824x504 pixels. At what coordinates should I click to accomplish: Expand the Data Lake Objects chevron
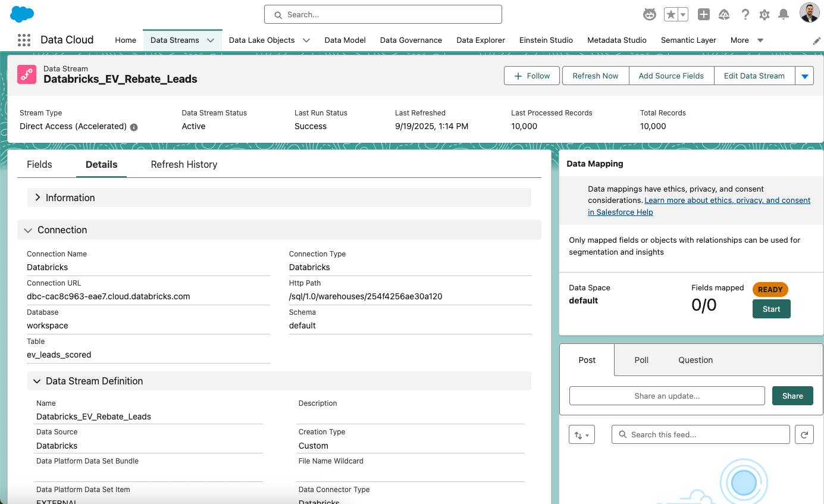306,40
